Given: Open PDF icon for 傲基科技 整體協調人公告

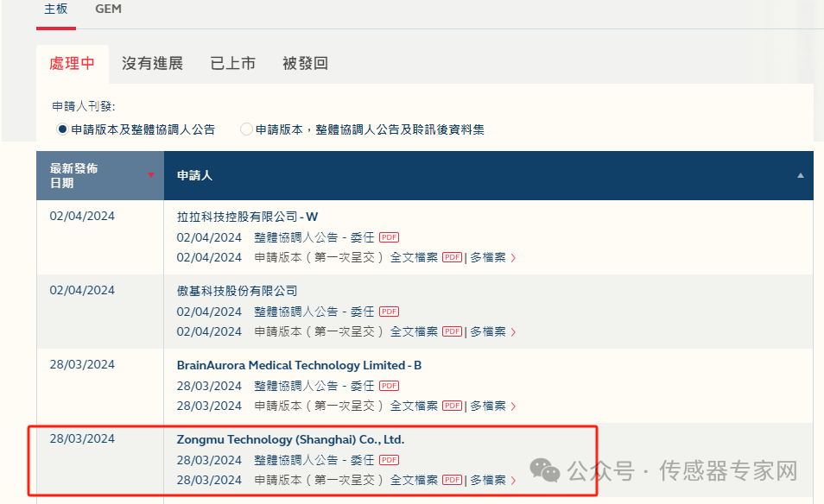Looking at the screenshot, I should coord(389,312).
